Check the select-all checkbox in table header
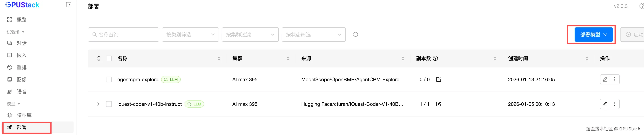The image size is (644, 135). coord(109,58)
